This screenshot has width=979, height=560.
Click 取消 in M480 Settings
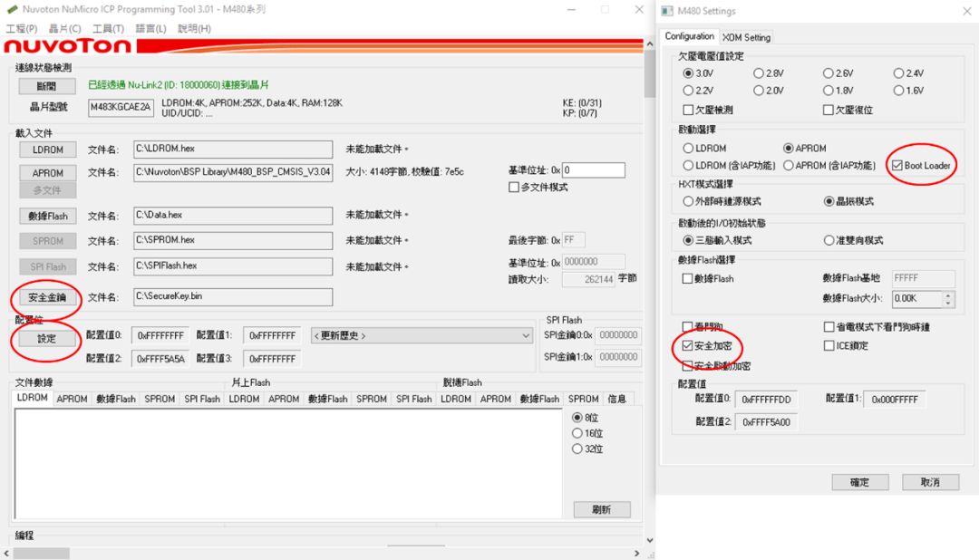coord(930,482)
